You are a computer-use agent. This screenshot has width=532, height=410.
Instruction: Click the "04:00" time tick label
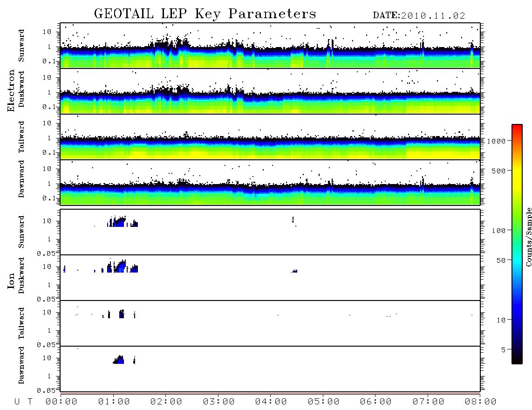[x=271, y=402]
